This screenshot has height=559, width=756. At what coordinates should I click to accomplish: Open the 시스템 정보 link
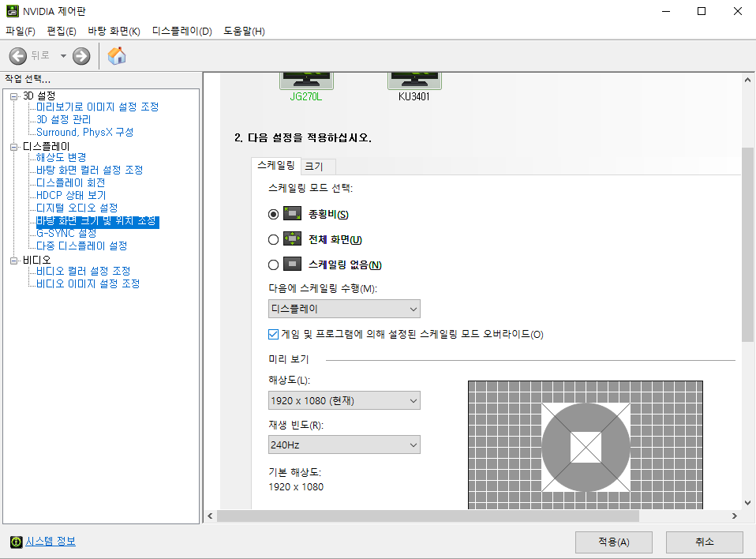(x=51, y=542)
